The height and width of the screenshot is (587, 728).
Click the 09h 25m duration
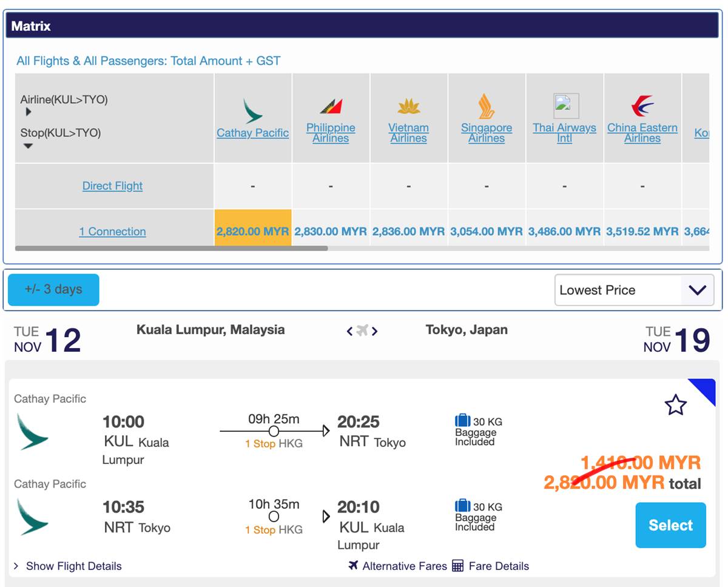click(x=274, y=419)
